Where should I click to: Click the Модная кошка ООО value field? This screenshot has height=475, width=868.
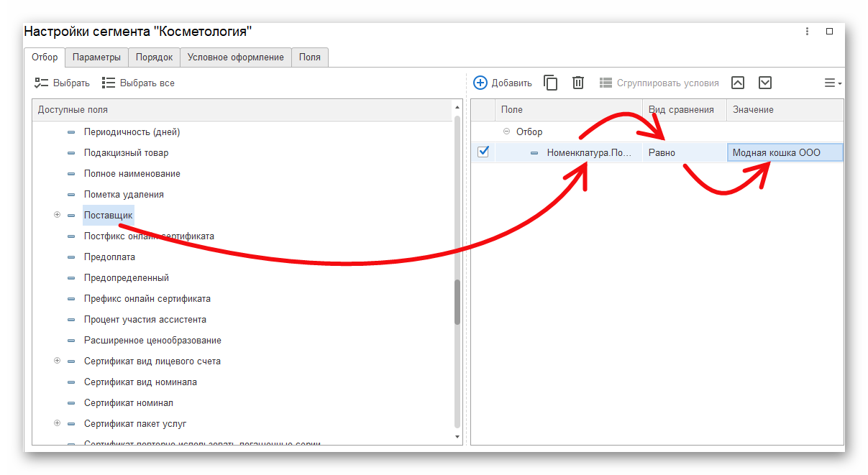pyautogui.click(x=784, y=152)
